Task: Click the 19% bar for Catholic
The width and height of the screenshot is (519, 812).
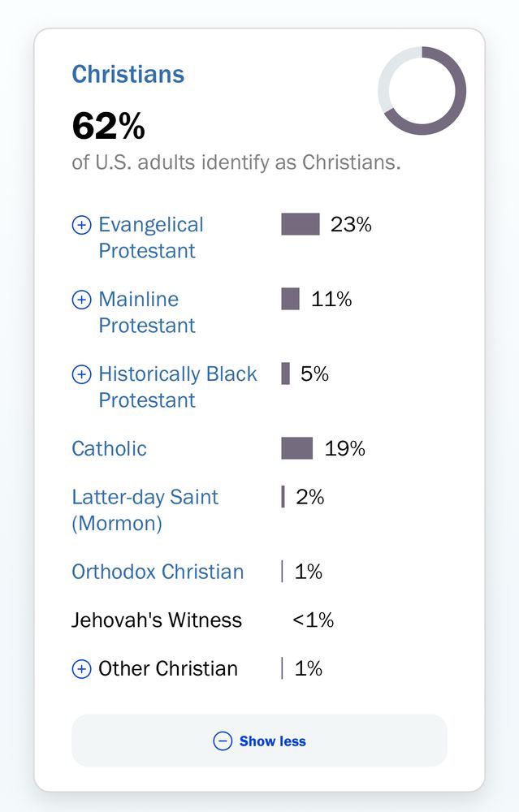Action: (x=296, y=448)
